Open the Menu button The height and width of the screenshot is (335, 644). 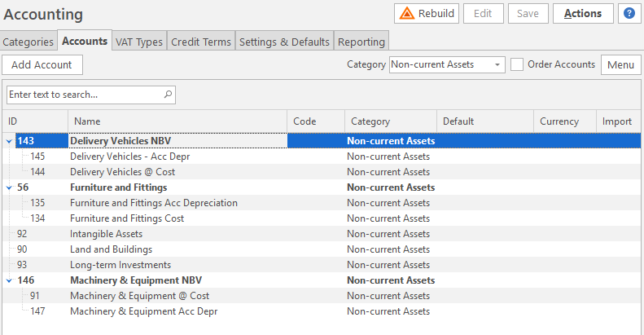coord(621,64)
